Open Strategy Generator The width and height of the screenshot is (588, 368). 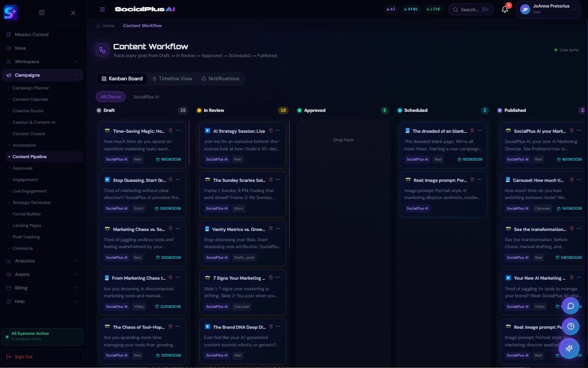pyautogui.click(x=32, y=203)
